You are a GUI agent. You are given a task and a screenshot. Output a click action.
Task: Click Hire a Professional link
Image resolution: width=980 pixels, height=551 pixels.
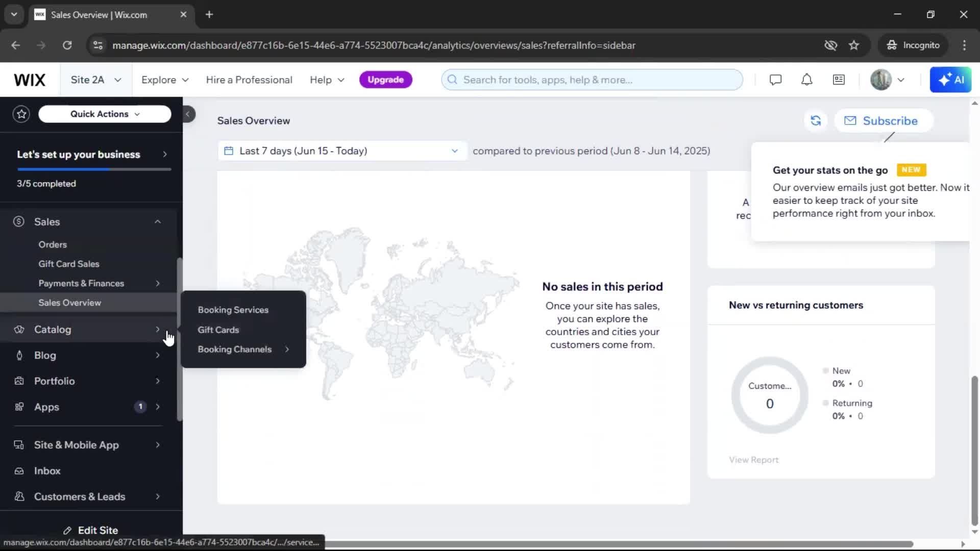tap(249, 80)
